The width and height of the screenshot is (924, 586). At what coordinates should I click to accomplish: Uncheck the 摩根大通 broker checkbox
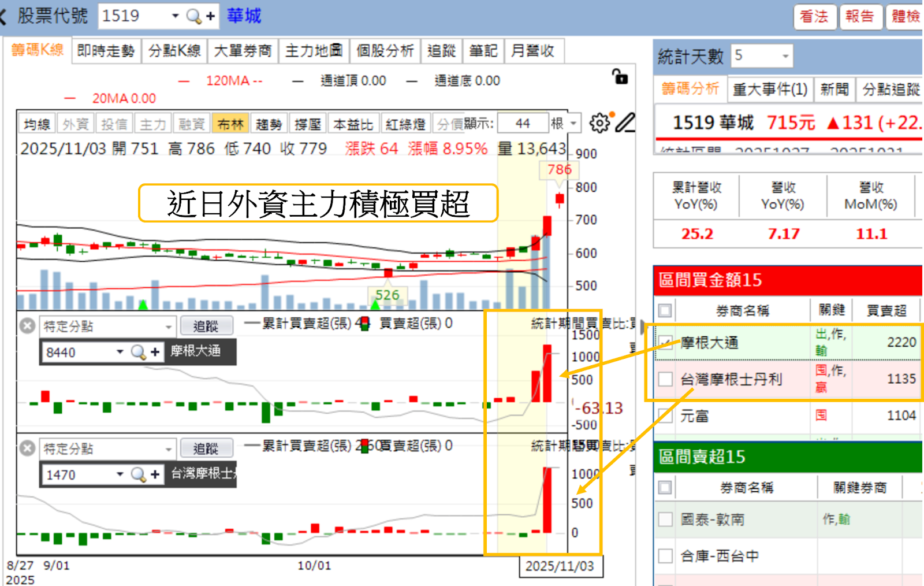tap(665, 342)
